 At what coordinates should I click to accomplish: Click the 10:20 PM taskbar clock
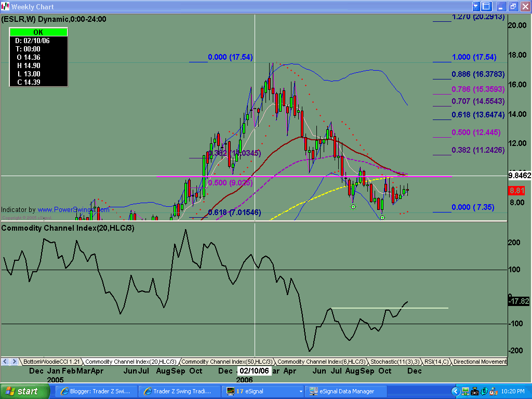[x=513, y=392]
